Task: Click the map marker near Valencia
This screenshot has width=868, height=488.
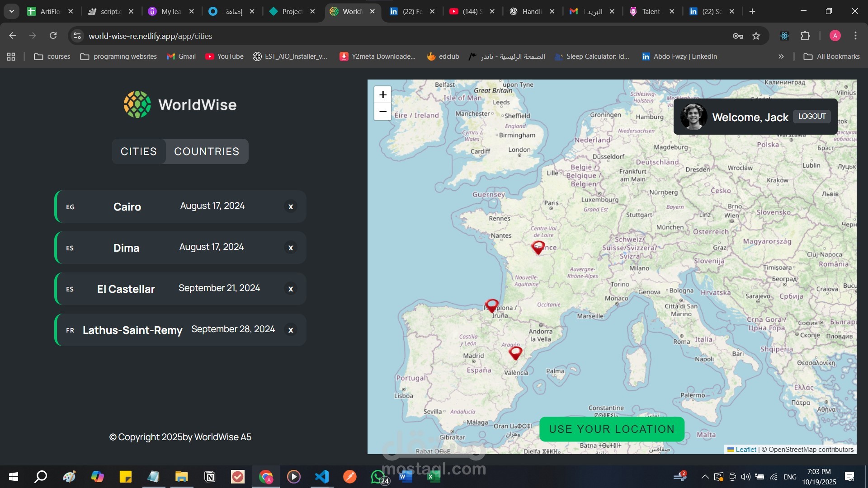Action: [x=515, y=352]
